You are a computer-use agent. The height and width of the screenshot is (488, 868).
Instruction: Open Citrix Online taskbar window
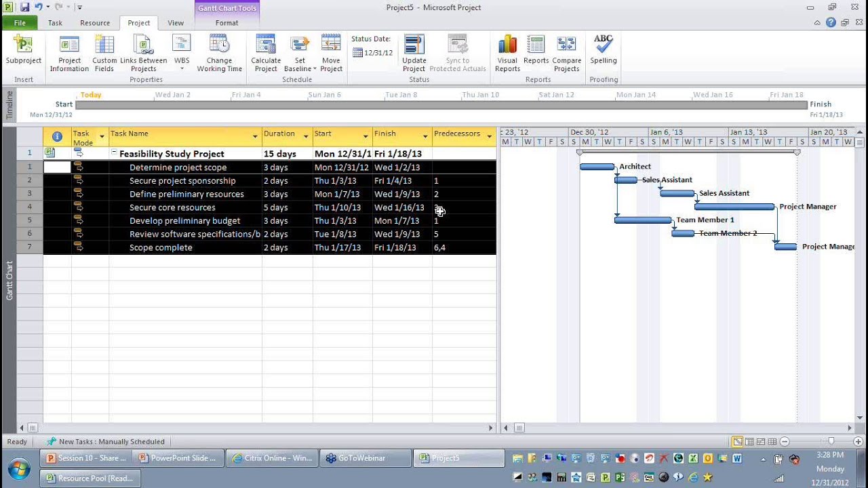tap(272, 458)
